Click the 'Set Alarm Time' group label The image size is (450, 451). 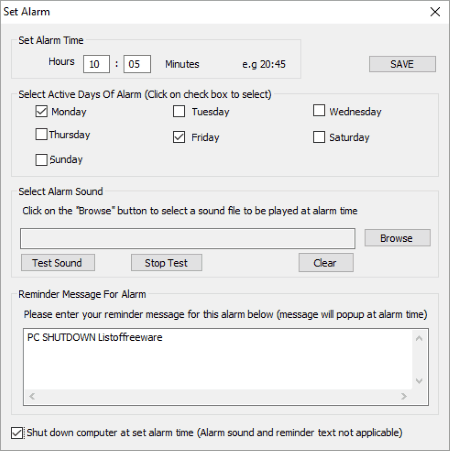coord(51,40)
